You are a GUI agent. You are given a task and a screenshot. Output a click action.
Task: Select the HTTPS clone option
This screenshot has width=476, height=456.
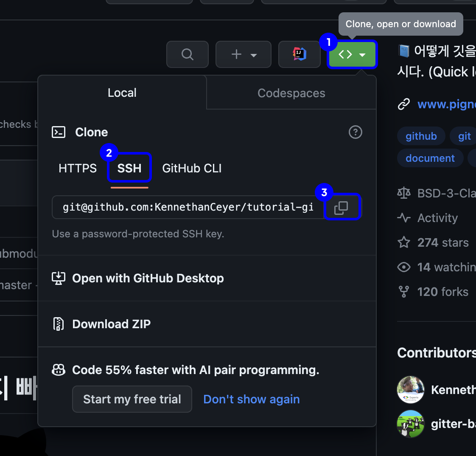pyautogui.click(x=78, y=168)
